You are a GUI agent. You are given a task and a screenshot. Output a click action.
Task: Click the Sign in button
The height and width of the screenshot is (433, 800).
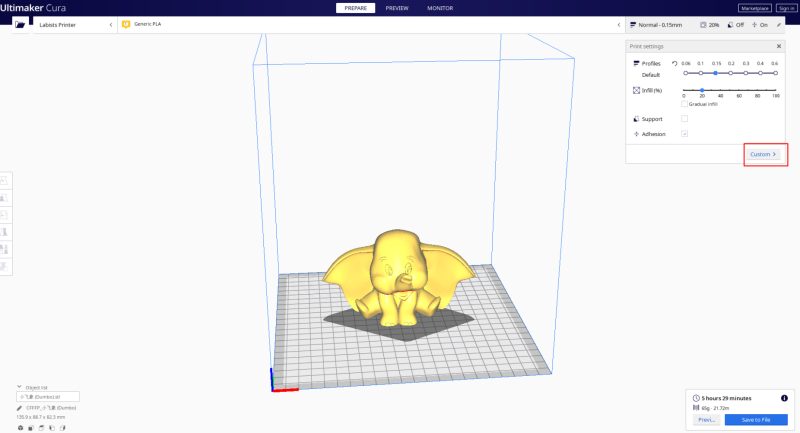[786, 8]
